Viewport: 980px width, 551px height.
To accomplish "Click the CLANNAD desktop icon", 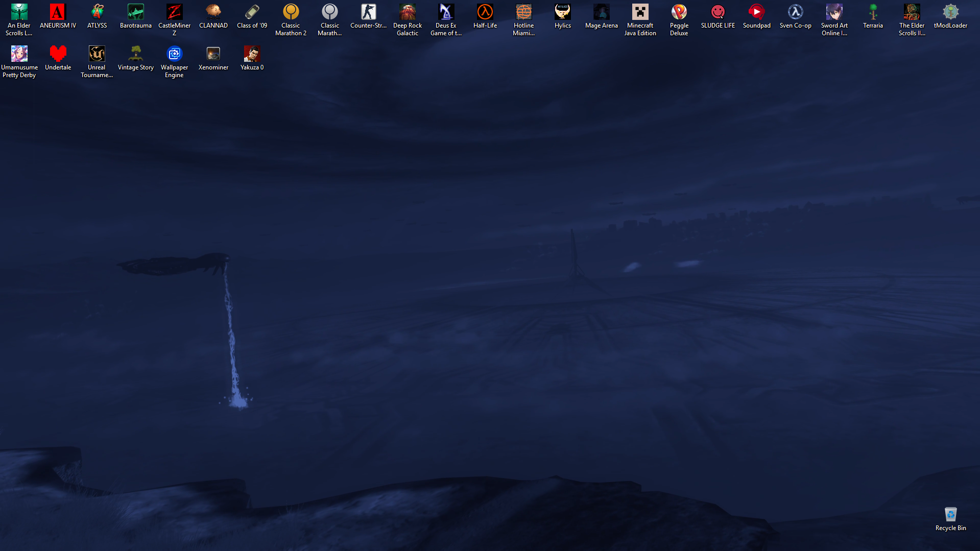I will point(213,16).
